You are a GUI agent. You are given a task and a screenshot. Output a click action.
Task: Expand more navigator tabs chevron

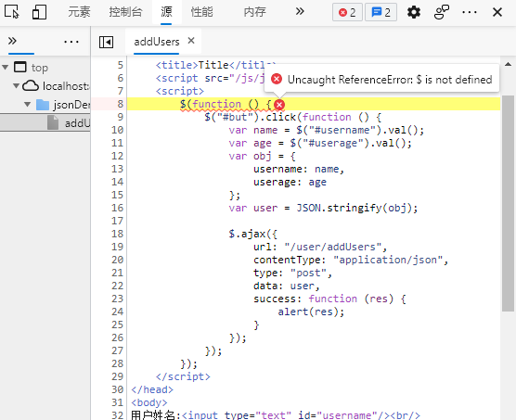point(12,41)
